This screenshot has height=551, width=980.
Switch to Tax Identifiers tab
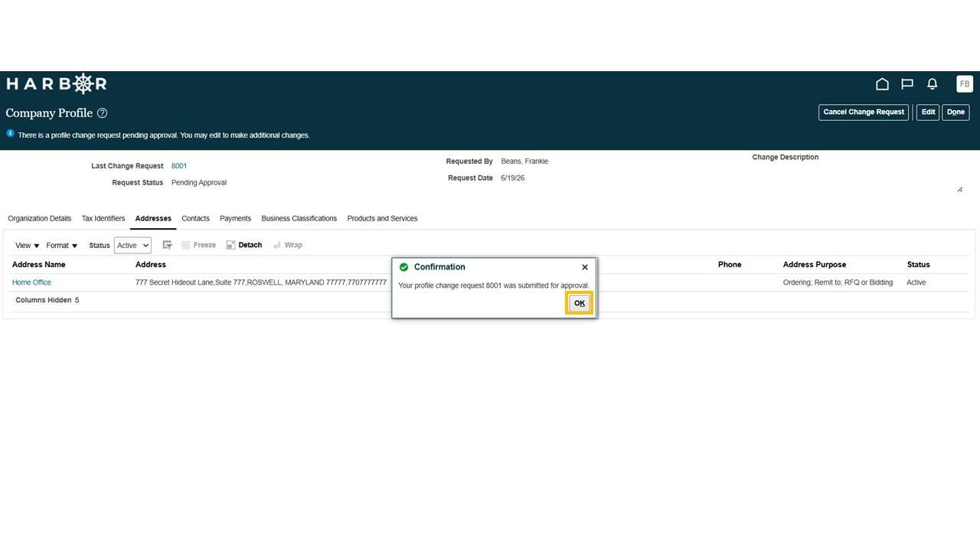pos(103,219)
